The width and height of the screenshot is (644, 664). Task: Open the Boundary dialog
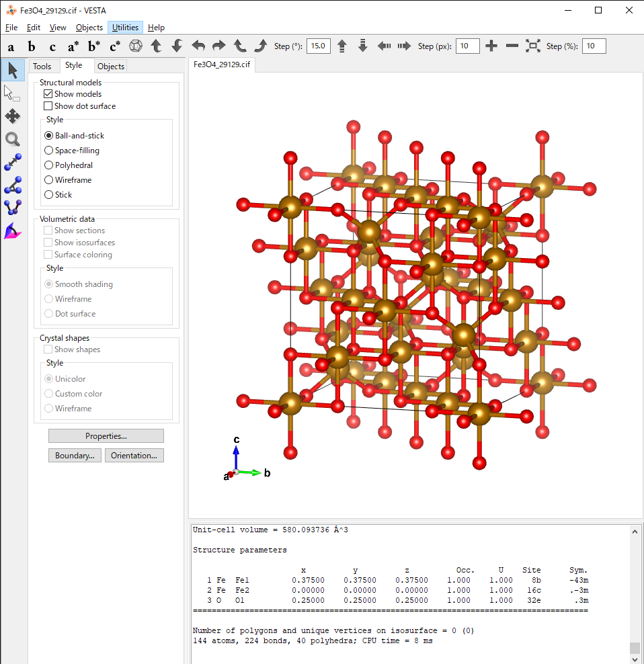(75, 456)
